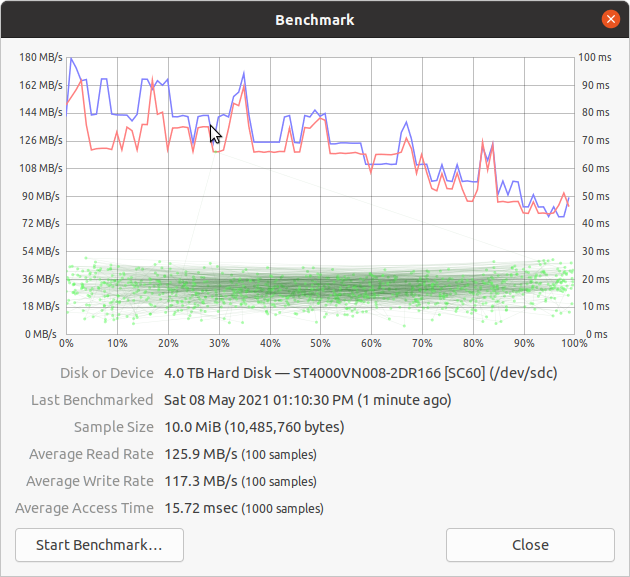630x577 pixels.
Task: Click the 20% x-axis label
Action: click(168, 344)
